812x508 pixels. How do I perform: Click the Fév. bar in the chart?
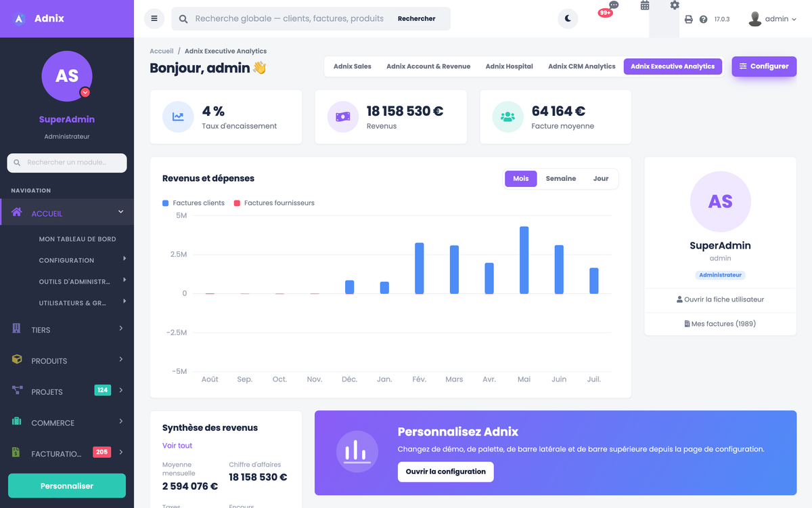419,268
